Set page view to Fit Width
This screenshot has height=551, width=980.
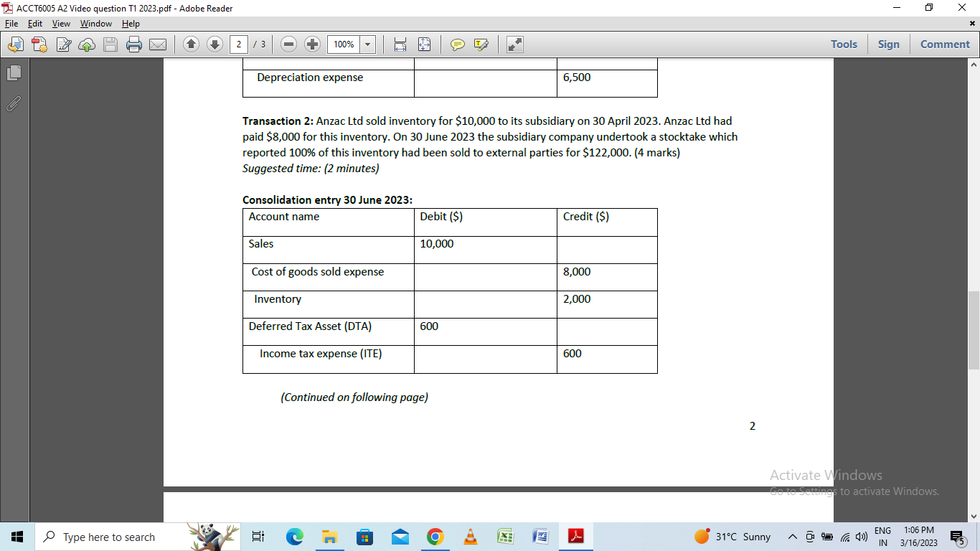coord(399,44)
